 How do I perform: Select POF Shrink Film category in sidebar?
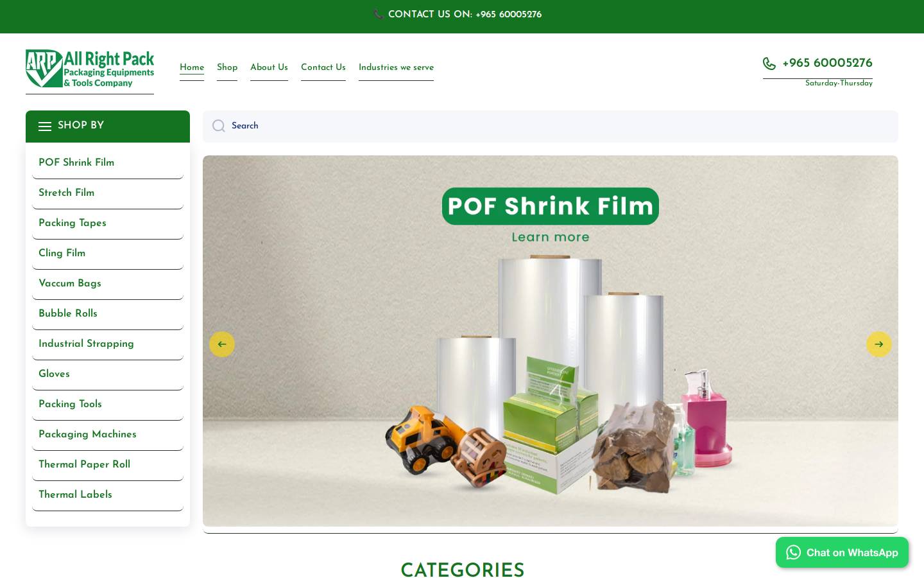pyautogui.click(x=108, y=163)
